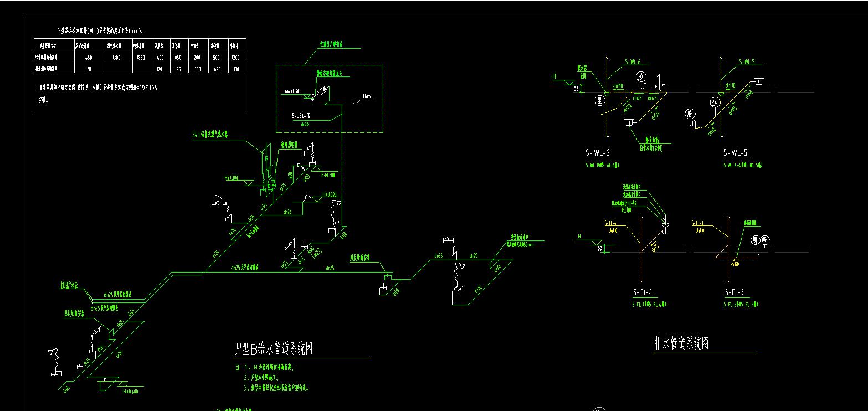868x411 pixels.
Task: Click the H+1.300 elevation label
Action: (231, 178)
